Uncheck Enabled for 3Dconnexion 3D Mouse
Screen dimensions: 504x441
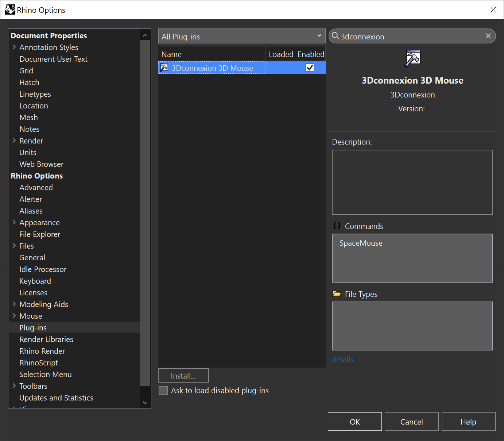[310, 68]
